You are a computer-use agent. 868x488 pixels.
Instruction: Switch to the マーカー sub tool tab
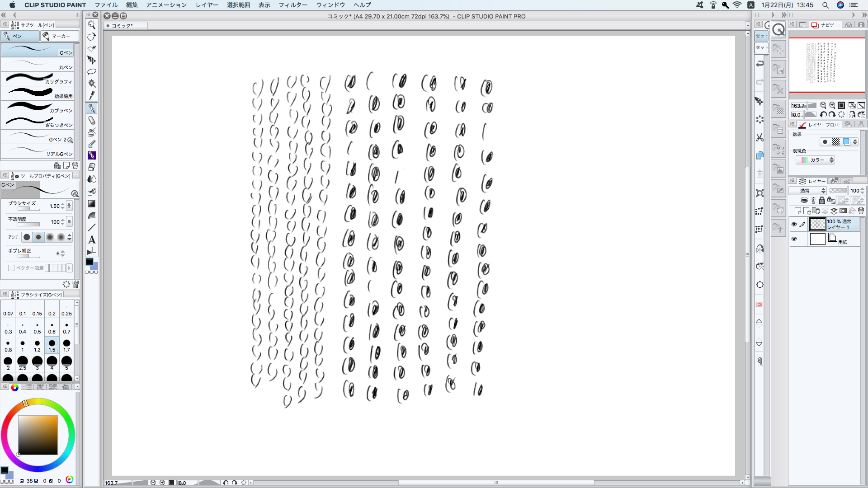tap(59, 36)
